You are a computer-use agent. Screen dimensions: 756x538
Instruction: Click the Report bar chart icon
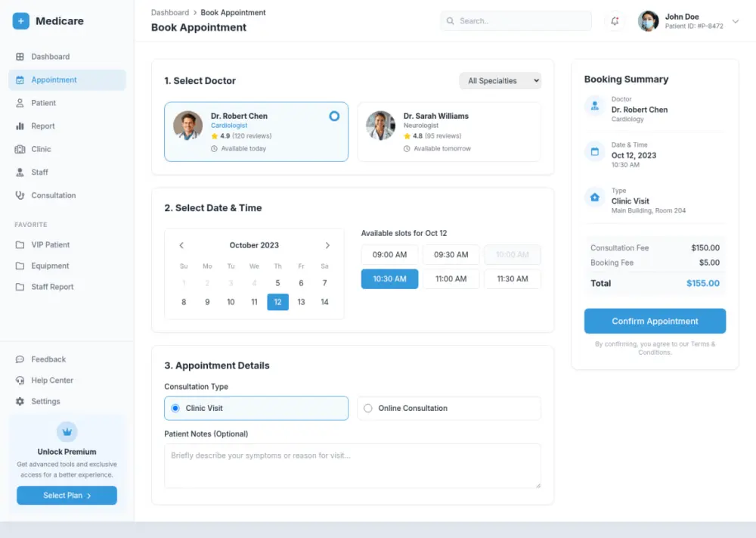click(20, 126)
